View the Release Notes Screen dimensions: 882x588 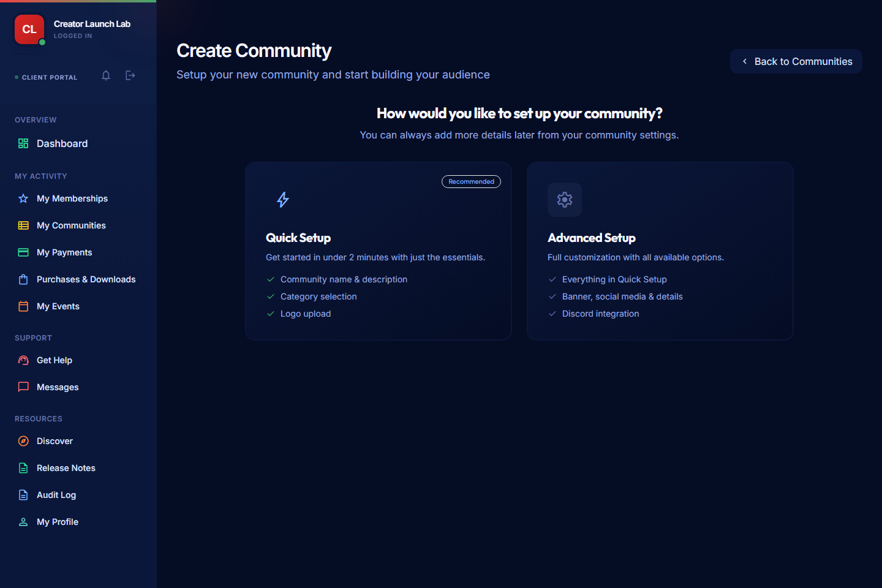[78, 468]
